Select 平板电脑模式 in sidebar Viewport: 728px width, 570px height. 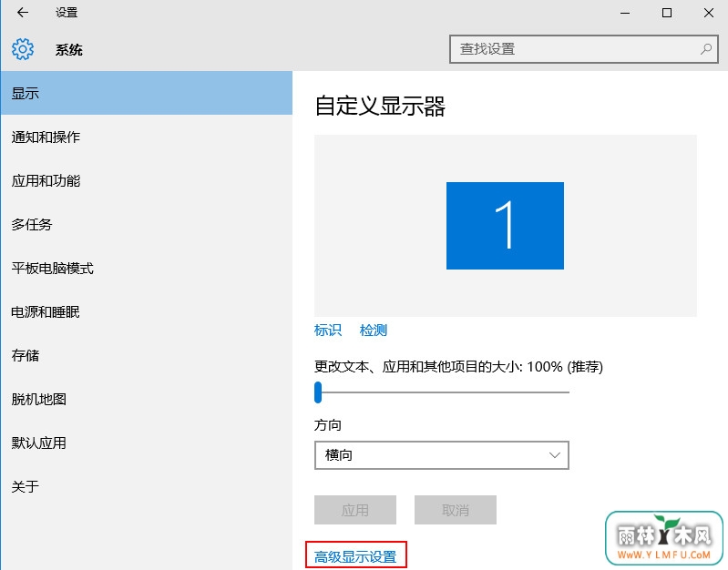click(147, 268)
